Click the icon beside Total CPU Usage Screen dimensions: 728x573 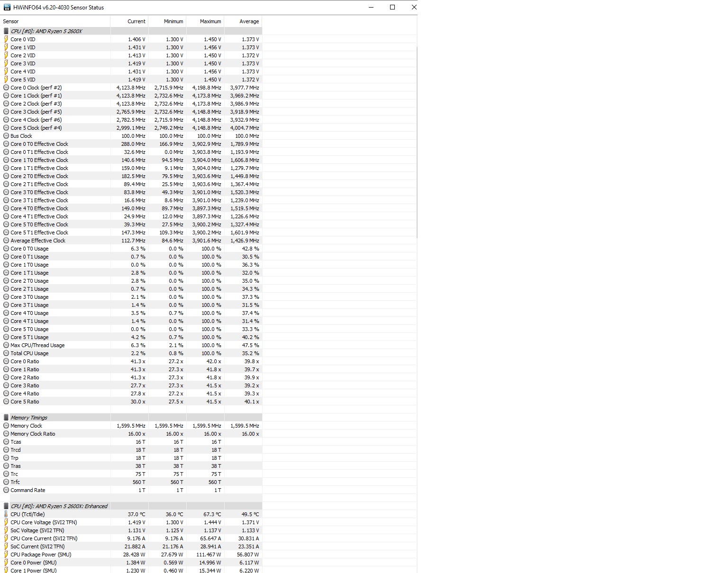pyautogui.click(x=6, y=353)
